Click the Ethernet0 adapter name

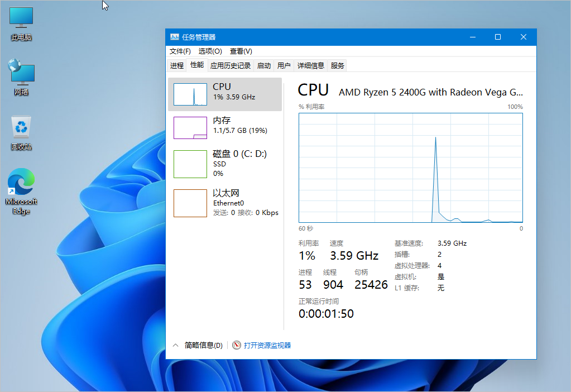[x=228, y=203]
